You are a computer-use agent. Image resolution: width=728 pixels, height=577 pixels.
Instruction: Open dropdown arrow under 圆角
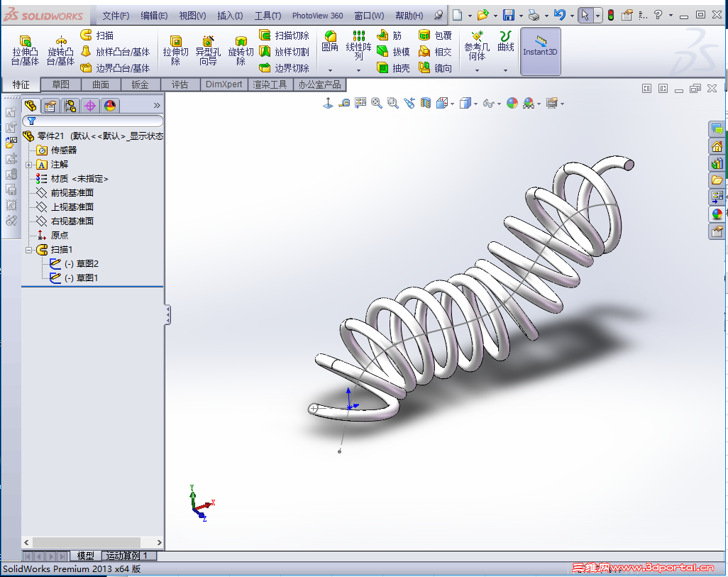(x=330, y=70)
